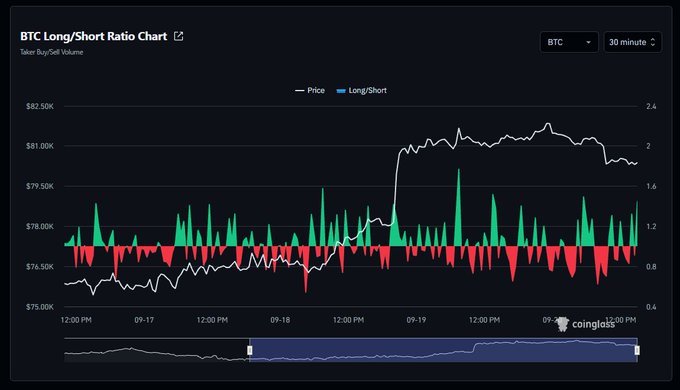Image resolution: width=680 pixels, height=390 pixels.
Task: Open the 30 minute interval selector
Action: pyautogui.click(x=632, y=42)
